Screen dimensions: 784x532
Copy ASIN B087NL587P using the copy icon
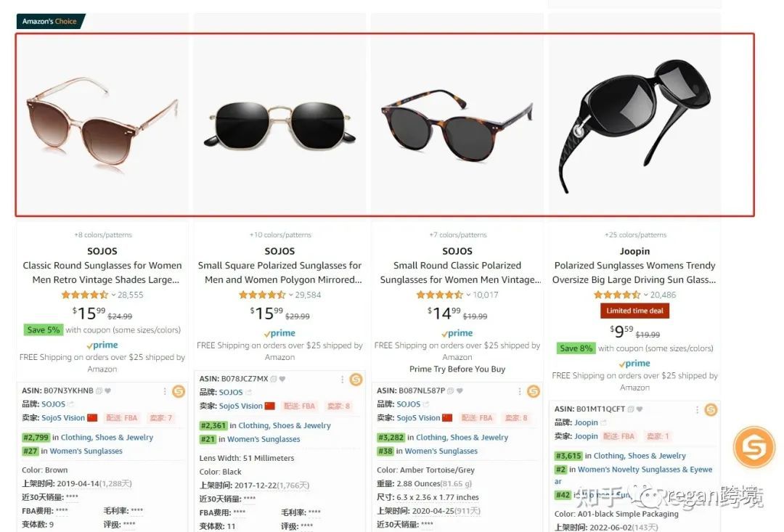point(451,391)
